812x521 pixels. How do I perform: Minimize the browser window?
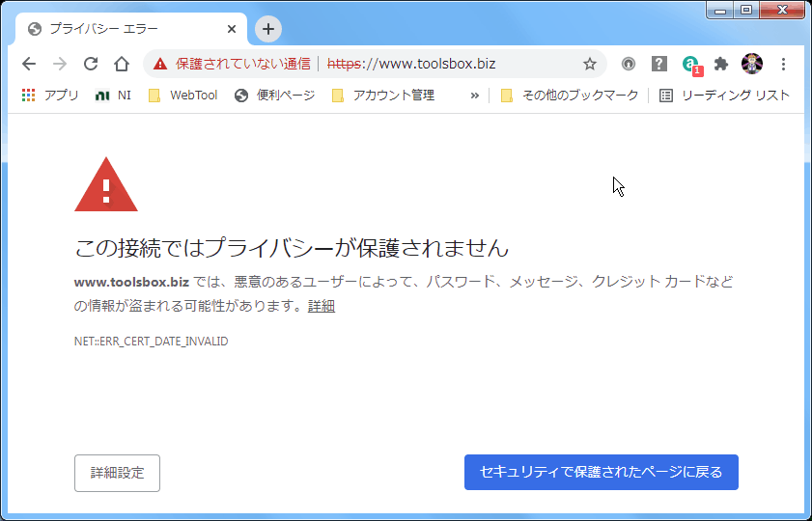[x=721, y=10]
